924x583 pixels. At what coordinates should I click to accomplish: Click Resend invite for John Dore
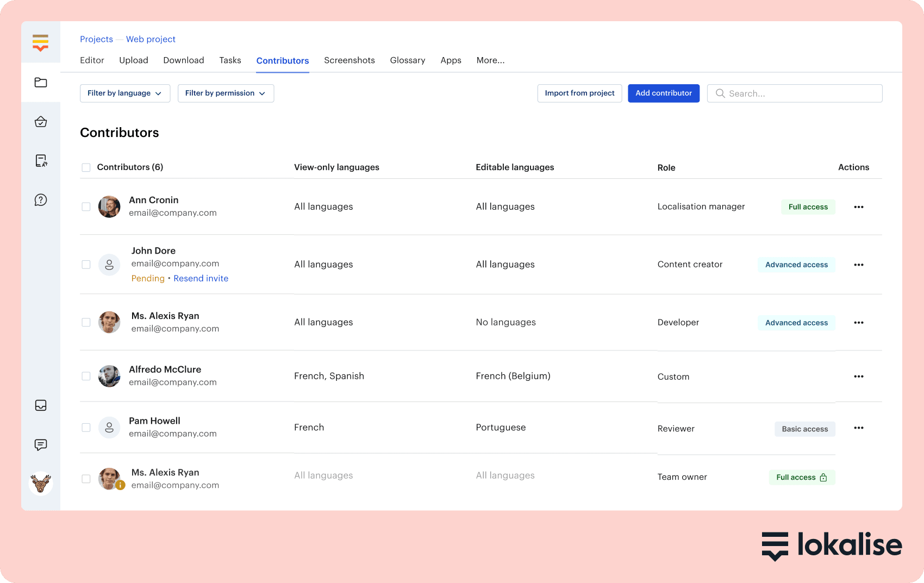201,278
